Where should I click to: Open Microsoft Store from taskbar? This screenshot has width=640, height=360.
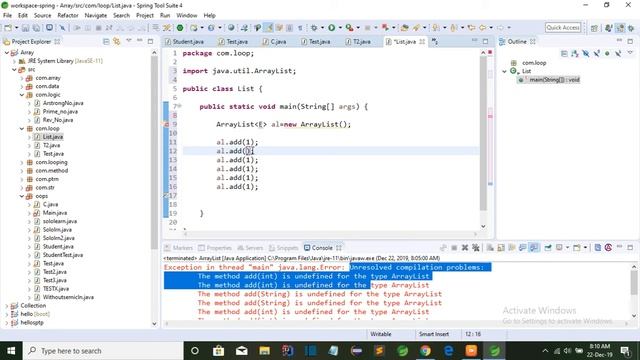218,351
